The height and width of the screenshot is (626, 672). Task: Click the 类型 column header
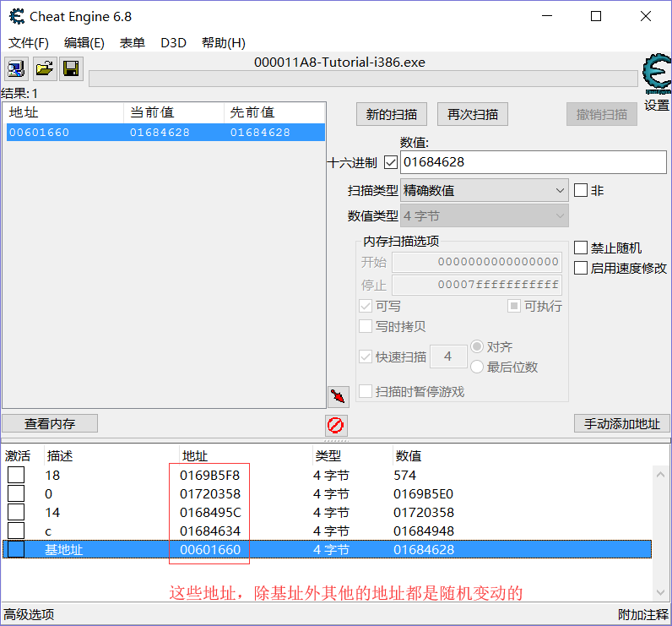328,455
